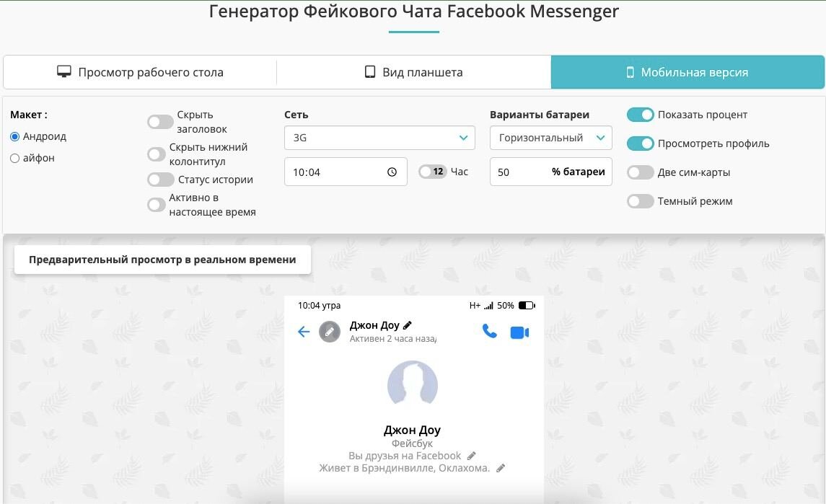Image resolution: width=826 pixels, height=504 pixels.
Task: Click the video call icon
Action: tap(519, 332)
